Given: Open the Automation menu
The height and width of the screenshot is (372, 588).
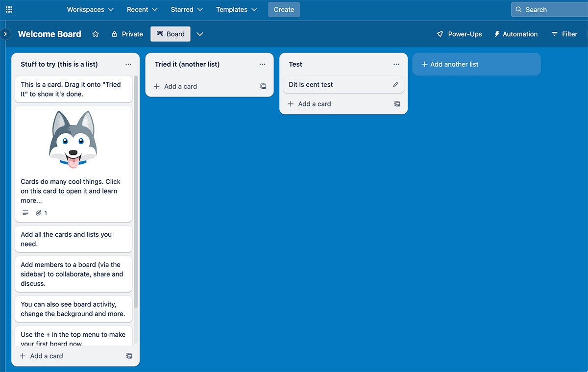Looking at the screenshot, I should coord(516,34).
